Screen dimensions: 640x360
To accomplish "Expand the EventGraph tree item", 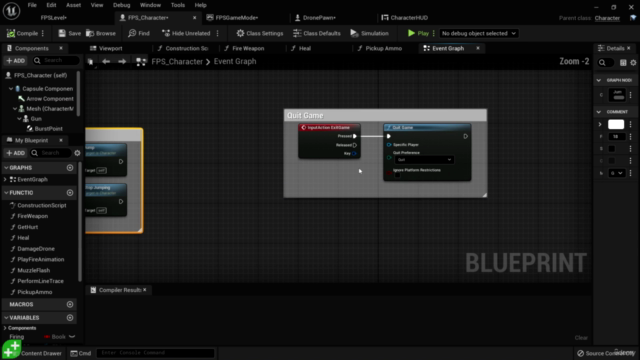I will pos(5,180).
